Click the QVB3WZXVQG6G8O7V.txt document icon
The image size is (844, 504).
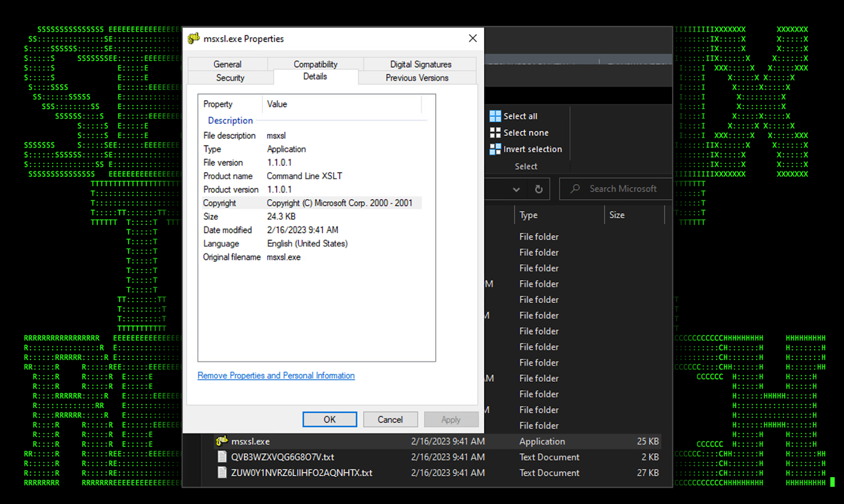click(x=222, y=457)
